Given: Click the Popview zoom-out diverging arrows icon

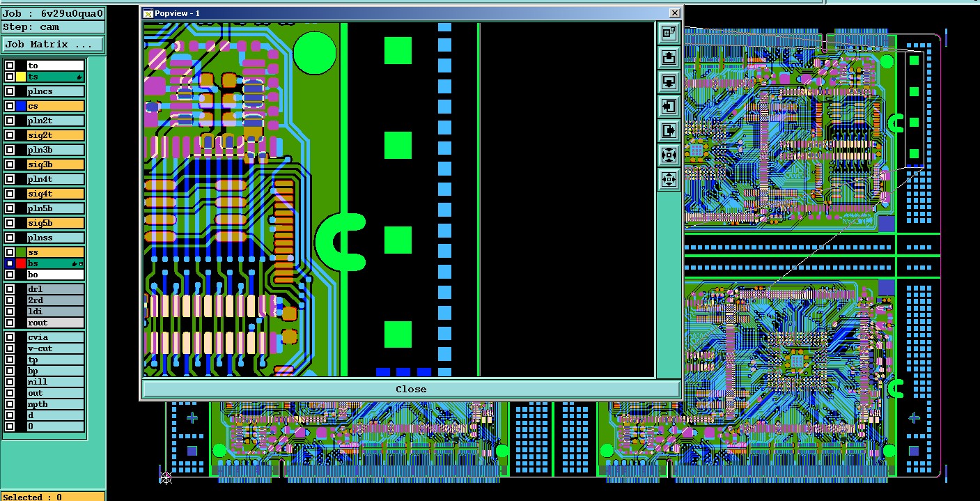Looking at the screenshot, I should coord(669,179).
